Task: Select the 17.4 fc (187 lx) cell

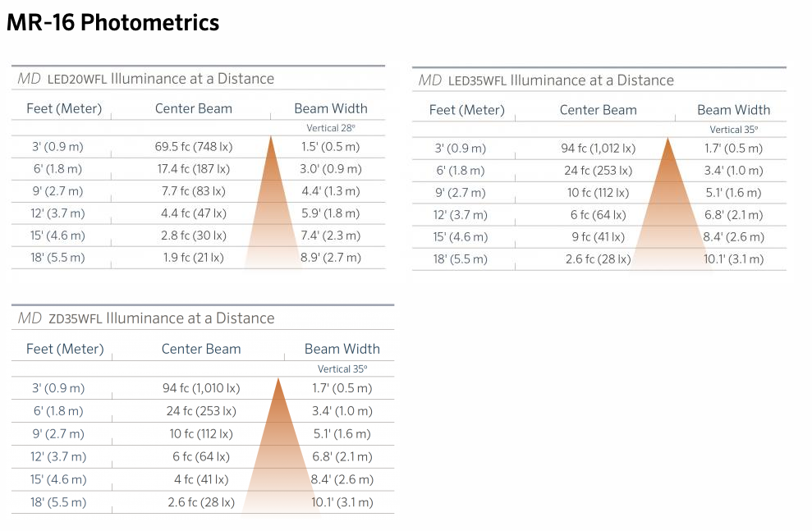Action: [x=193, y=169]
